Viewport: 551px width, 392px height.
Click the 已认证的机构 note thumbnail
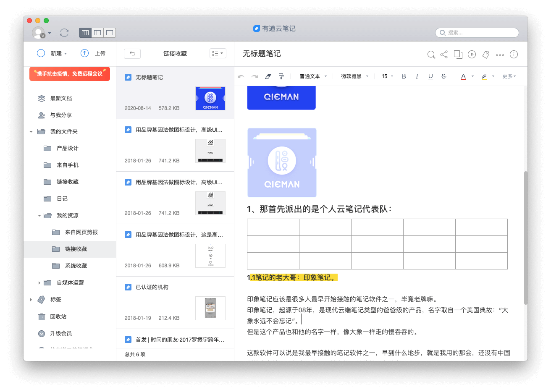(x=210, y=308)
